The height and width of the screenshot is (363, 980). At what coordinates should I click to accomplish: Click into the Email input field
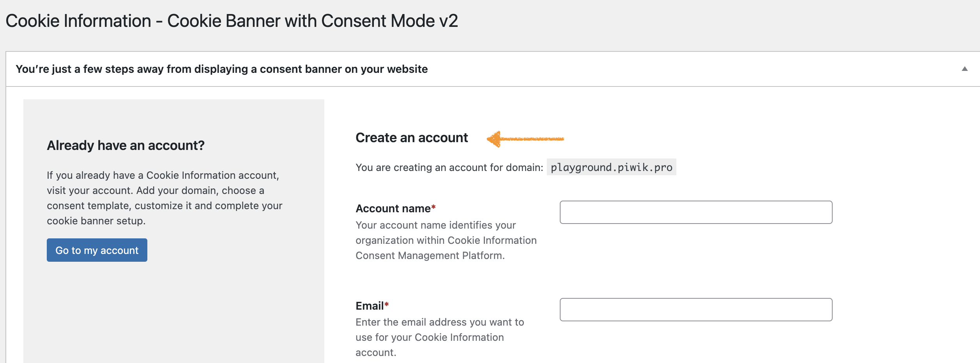coord(696,310)
